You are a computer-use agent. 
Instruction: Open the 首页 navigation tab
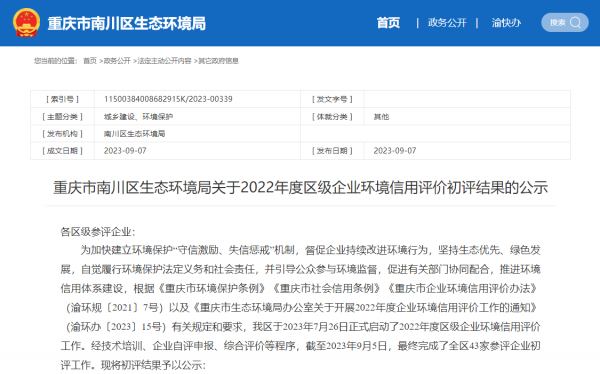[x=388, y=23]
